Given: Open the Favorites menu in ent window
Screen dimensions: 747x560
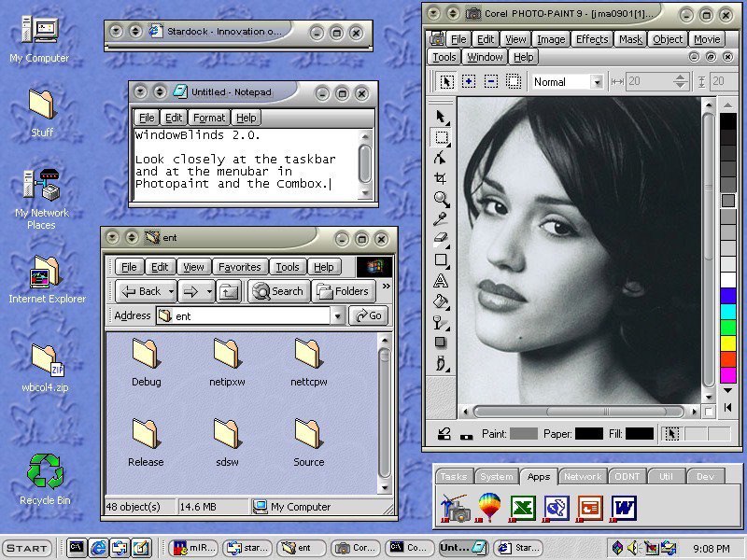Looking at the screenshot, I should [239, 267].
